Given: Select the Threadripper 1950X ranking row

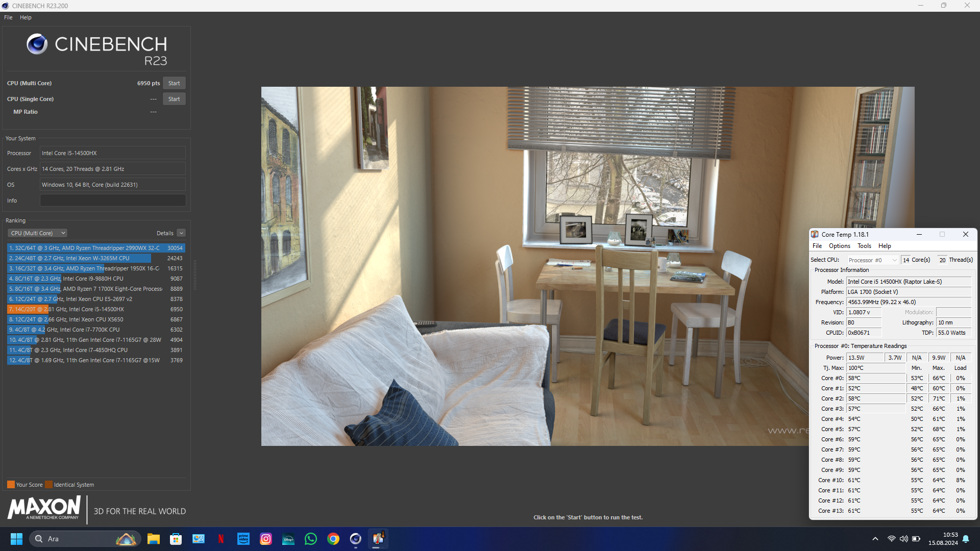Looking at the screenshot, I should (x=96, y=268).
